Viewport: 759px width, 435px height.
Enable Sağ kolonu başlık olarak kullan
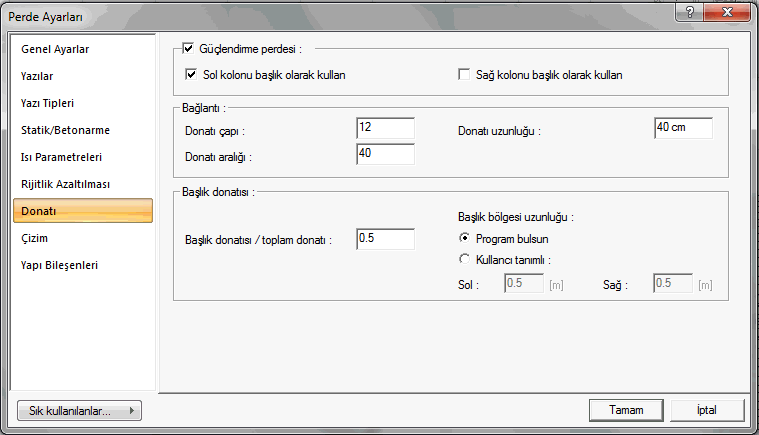pyautogui.click(x=464, y=75)
